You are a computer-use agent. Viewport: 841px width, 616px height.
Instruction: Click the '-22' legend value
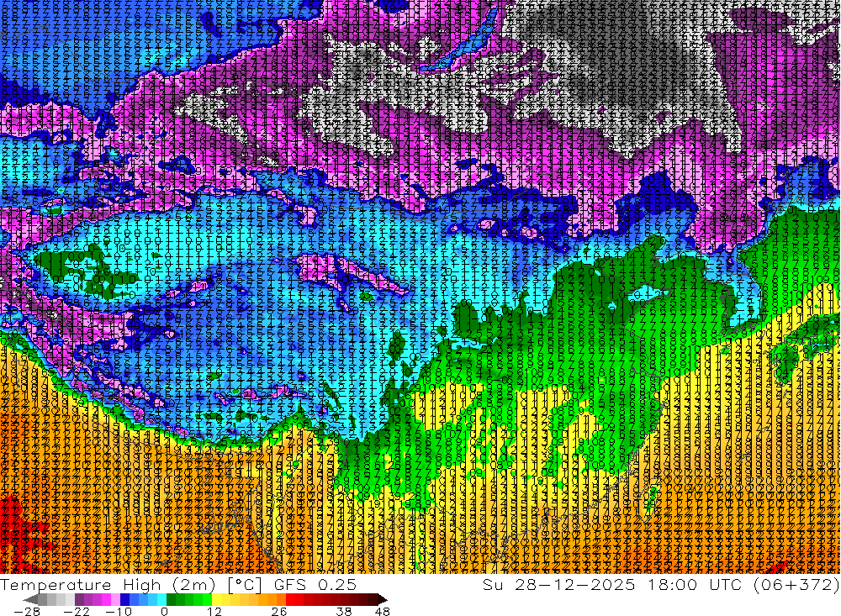point(77,612)
